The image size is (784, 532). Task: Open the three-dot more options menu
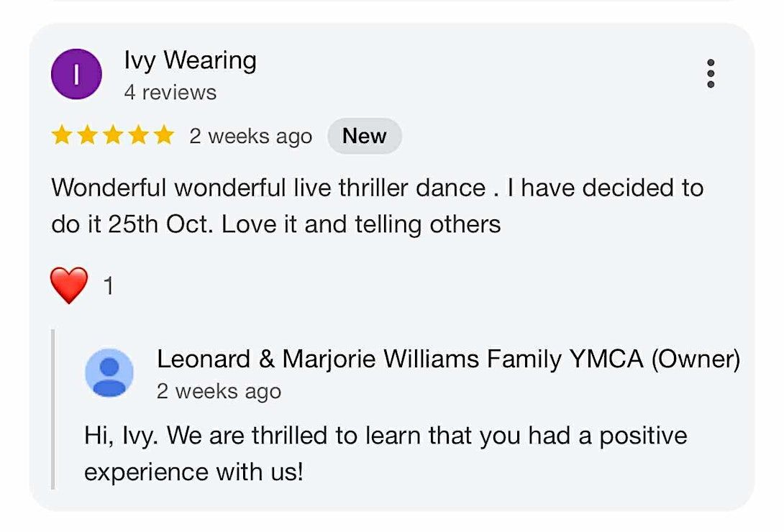click(x=711, y=73)
